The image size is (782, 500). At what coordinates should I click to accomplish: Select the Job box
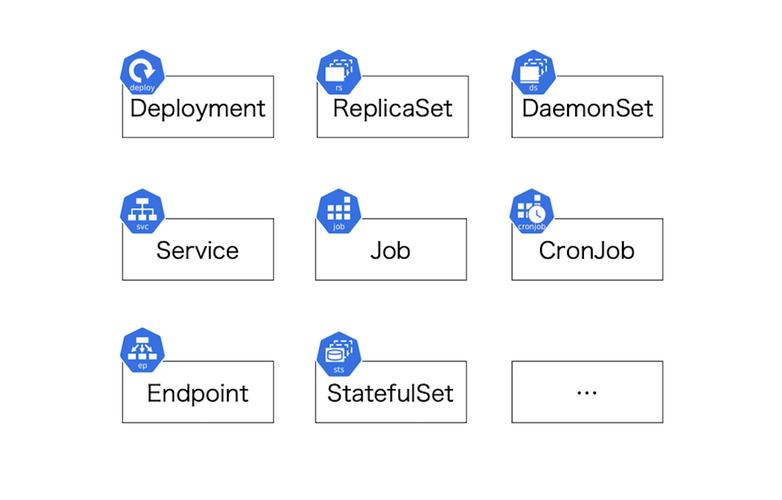click(x=391, y=249)
